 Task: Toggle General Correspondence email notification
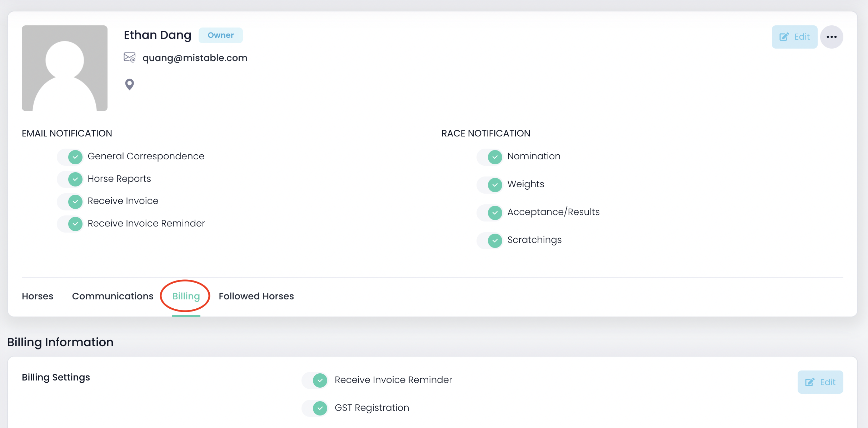pyautogui.click(x=70, y=157)
